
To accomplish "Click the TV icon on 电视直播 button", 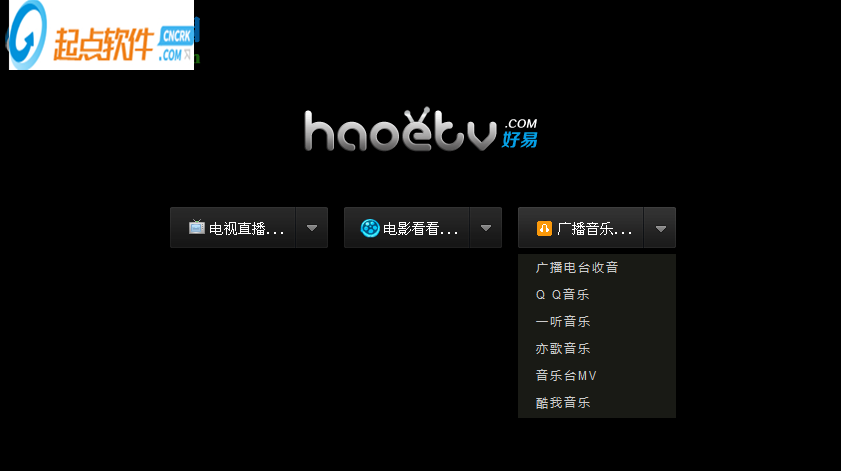I will coord(197,227).
